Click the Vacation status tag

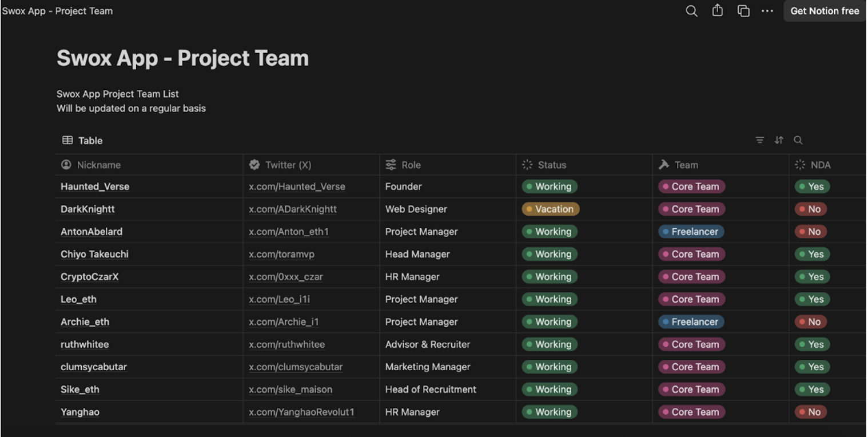(551, 209)
